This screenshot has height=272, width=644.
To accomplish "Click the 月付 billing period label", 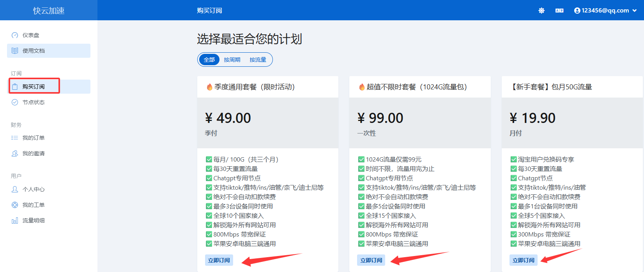I will tap(516, 133).
